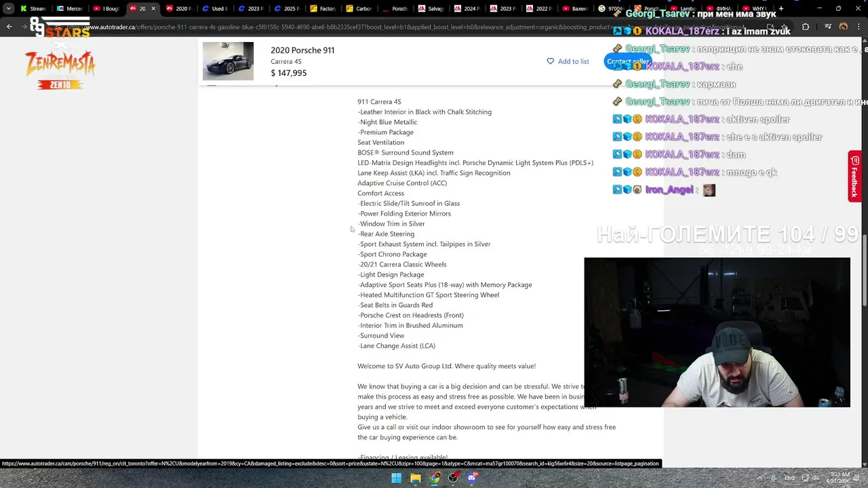Switch to the Factory tab
Screen dimensions: 868x488
(x=323, y=9)
